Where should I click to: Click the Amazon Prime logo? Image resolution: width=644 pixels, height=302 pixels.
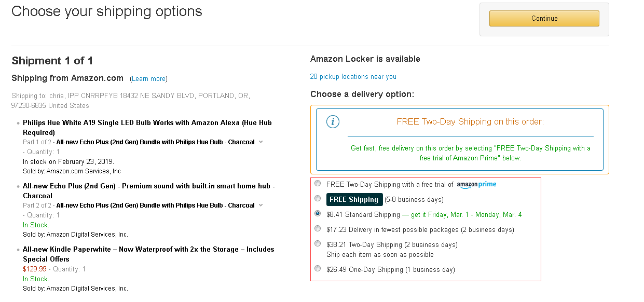[476, 184]
